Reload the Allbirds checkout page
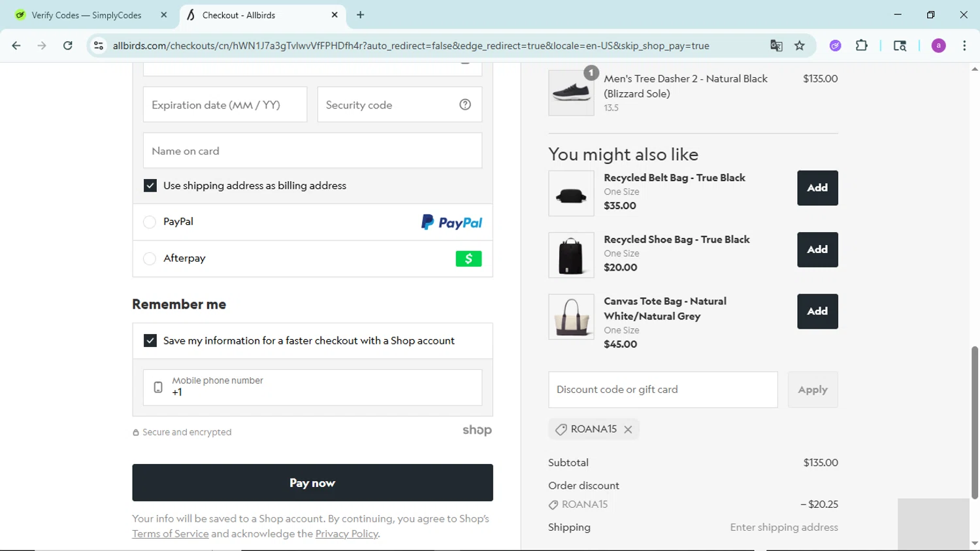Image resolution: width=980 pixels, height=551 pixels. (67, 46)
